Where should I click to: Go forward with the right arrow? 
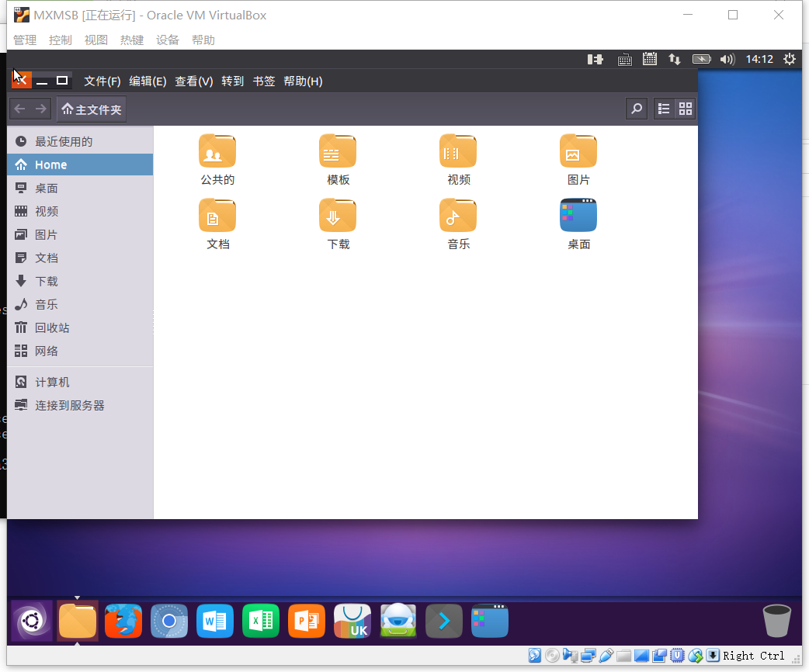click(40, 109)
